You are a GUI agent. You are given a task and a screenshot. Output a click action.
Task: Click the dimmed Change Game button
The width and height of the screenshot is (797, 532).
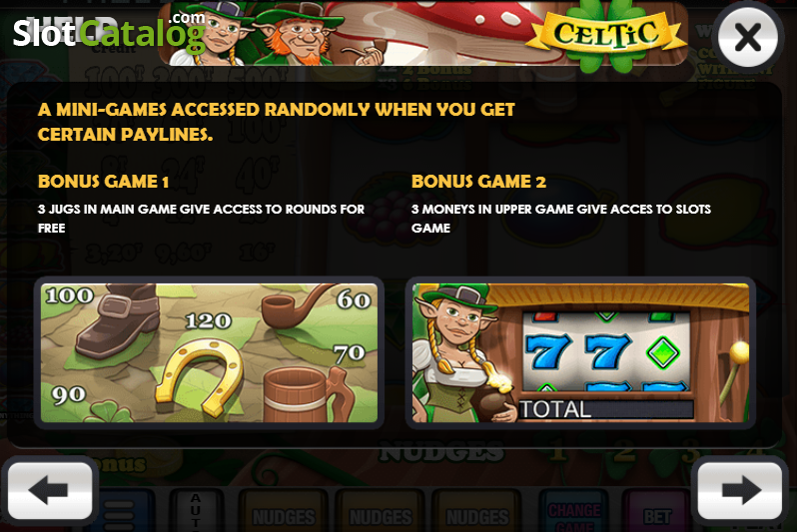573,512
